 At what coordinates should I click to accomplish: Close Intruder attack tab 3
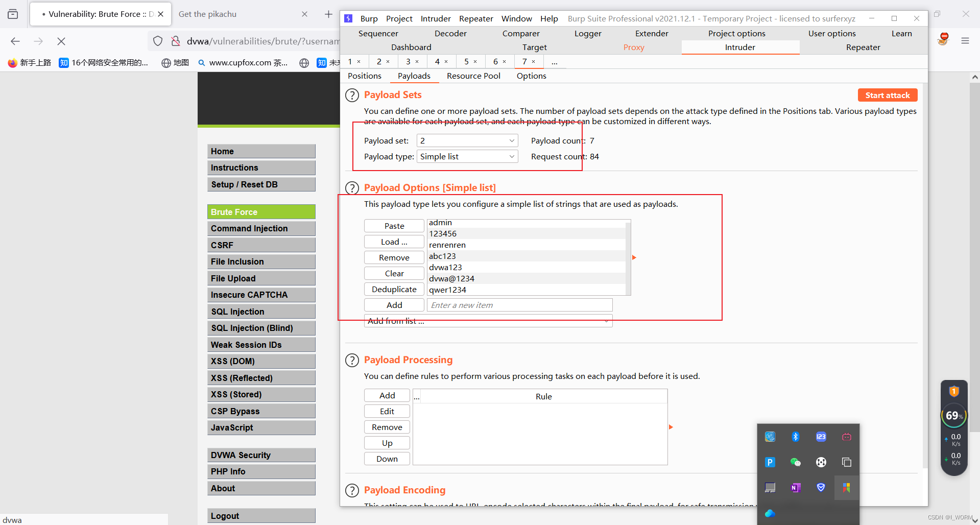click(x=417, y=62)
